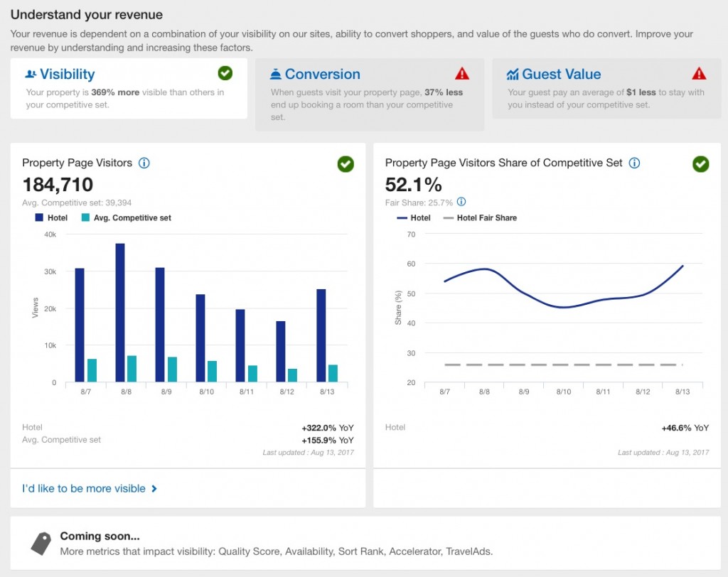Click "I'd like to be more visible" link
The width and height of the screenshot is (728, 577).
(x=84, y=488)
